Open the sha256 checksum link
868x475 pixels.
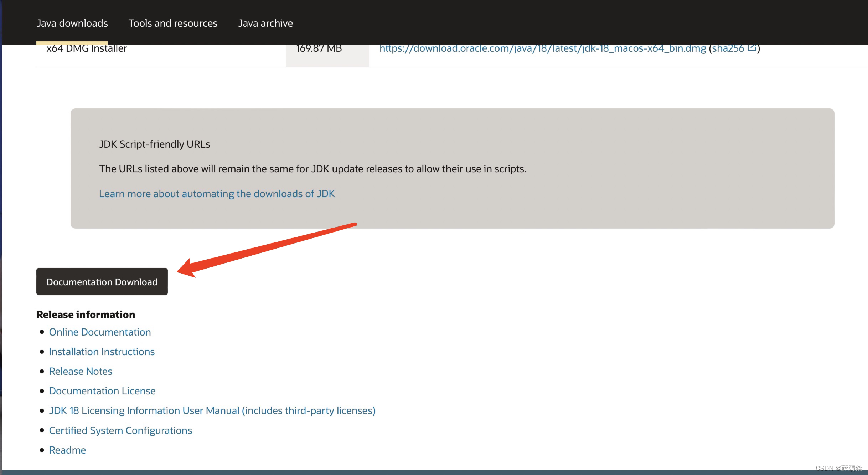[728, 49]
